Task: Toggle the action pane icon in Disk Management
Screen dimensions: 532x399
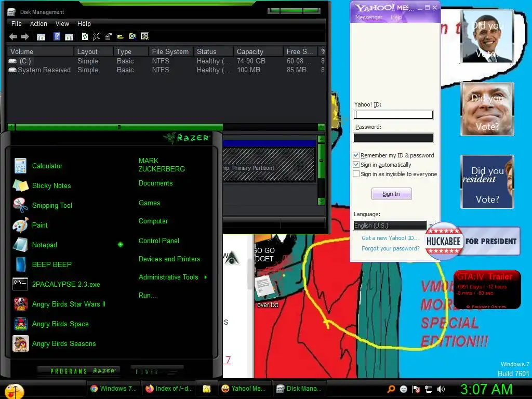Action: coord(69,37)
